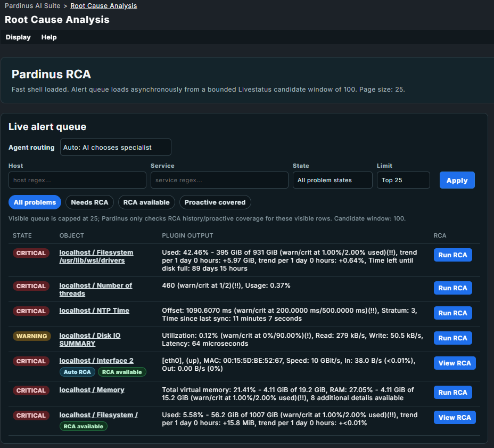Run RCA for the wsl/drivers Filesystem row
Image resolution: width=494 pixels, height=448 pixels.
(x=452, y=255)
